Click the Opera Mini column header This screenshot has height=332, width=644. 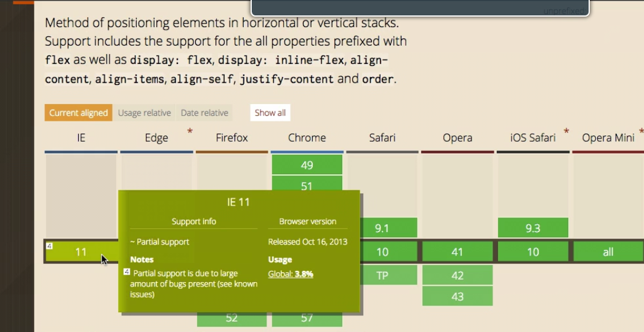608,138
